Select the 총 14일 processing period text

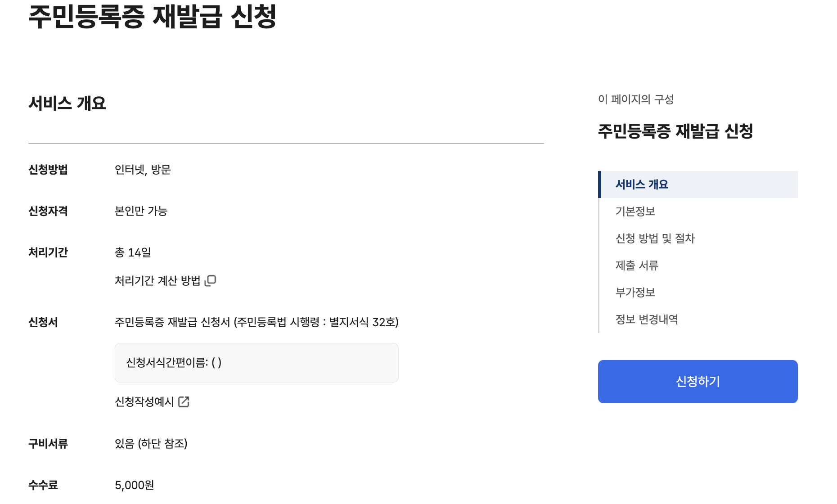coord(133,252)
